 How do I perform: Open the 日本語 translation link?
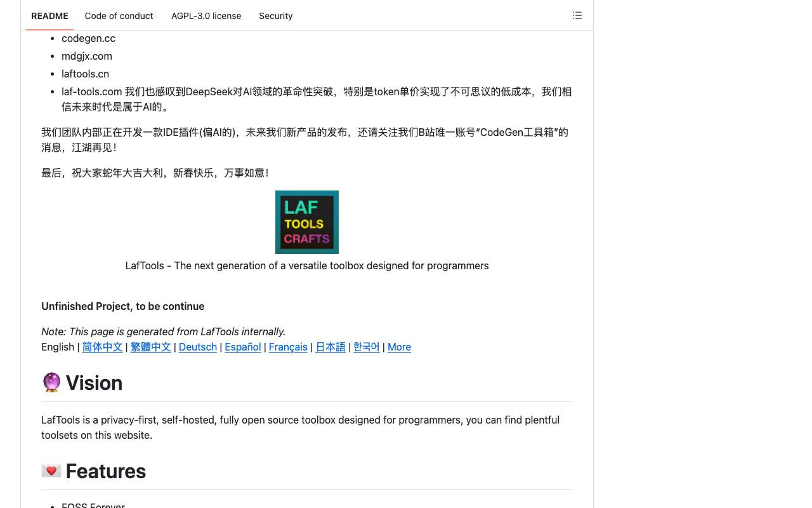click(x=331, y=347)
